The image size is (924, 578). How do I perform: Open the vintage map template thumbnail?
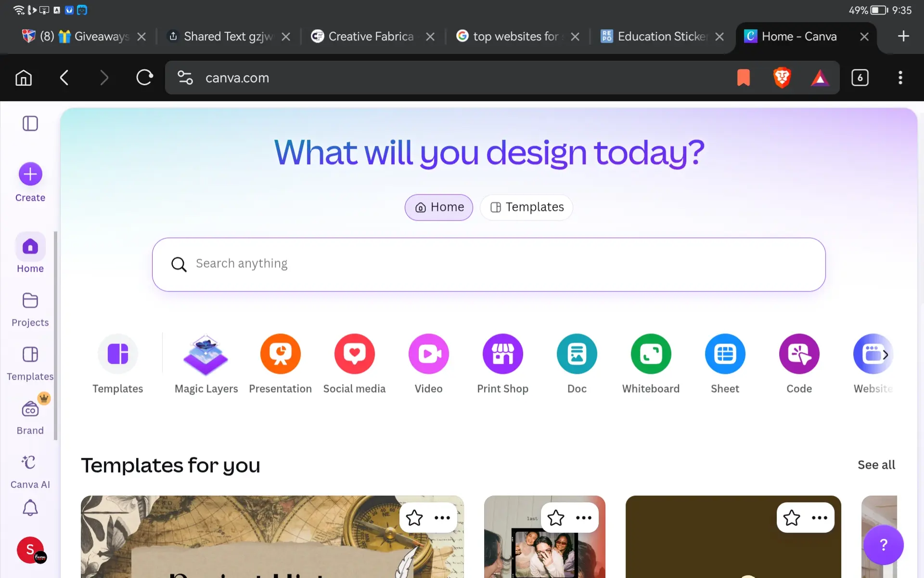(272, 537)
